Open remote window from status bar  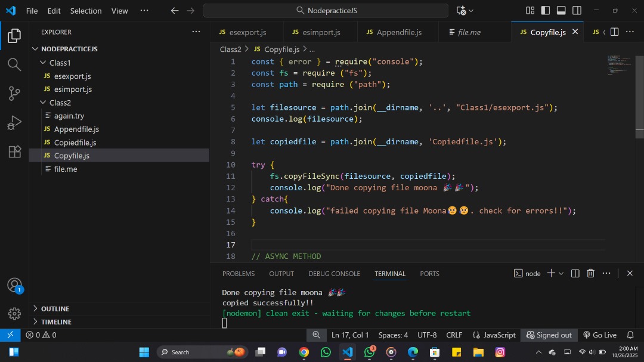point(10,335)
